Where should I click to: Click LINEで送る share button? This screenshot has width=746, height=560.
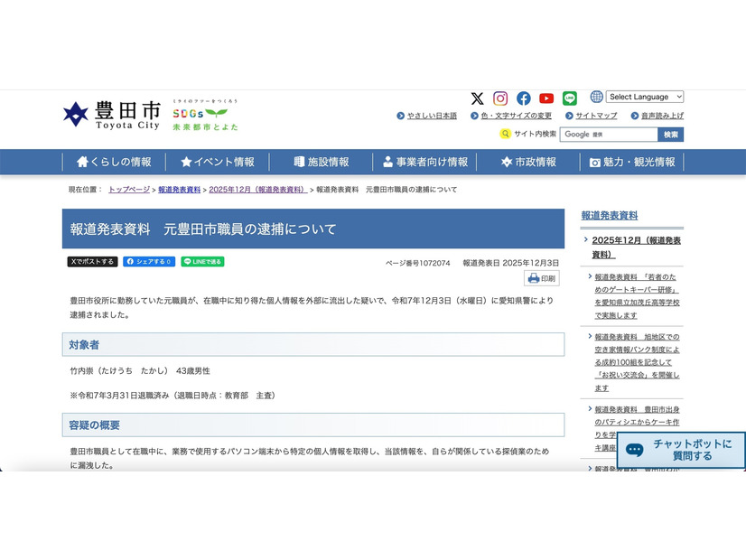tap(203, 261)
